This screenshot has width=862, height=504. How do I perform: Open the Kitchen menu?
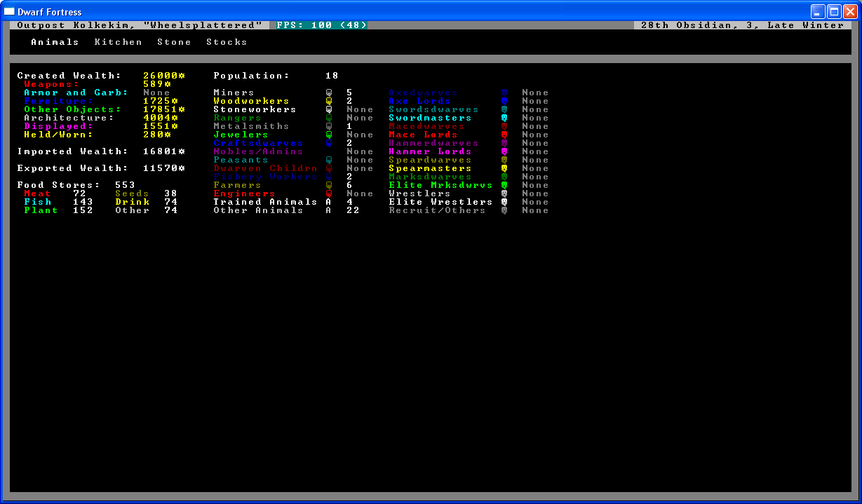(x=118, y=42)
